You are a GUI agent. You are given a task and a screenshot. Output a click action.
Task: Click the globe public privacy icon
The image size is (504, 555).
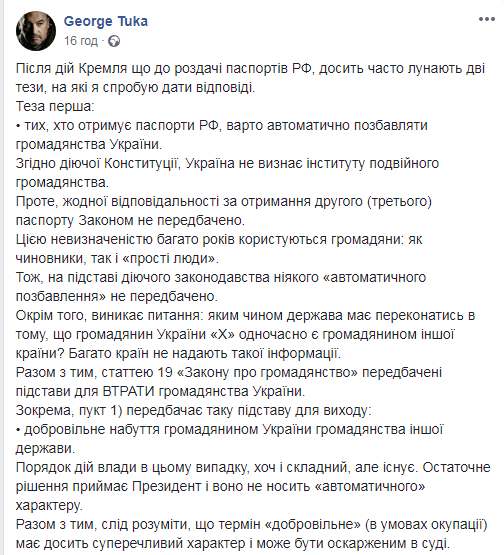click(114, 41)
